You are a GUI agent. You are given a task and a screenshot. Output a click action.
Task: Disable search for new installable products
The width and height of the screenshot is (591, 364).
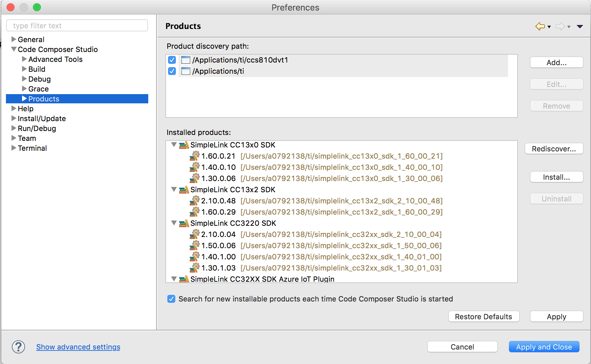click(171, 299)
